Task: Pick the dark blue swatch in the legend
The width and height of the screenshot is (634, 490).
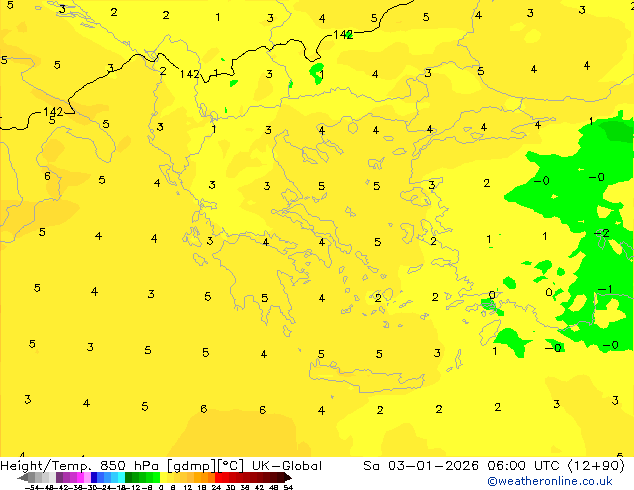Action: click(94, 478)
